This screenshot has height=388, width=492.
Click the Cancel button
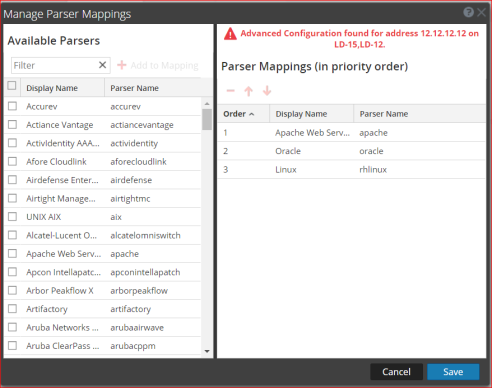tap(396, 372)
